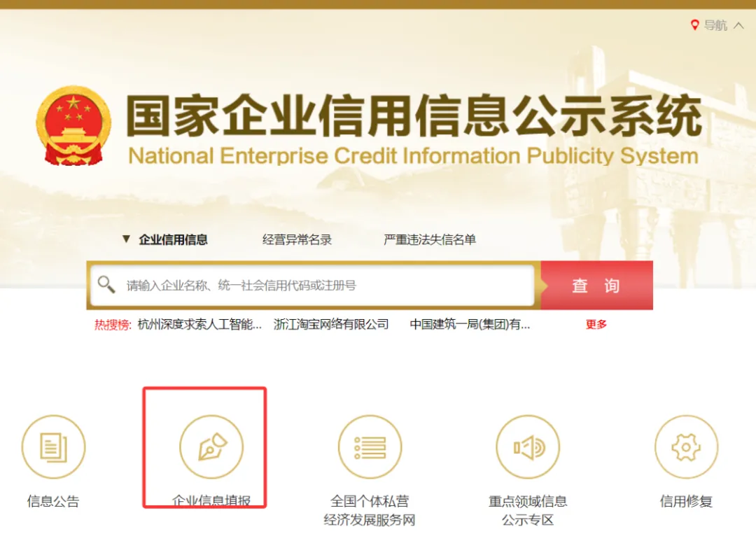Image resolution: width=756 pixels, height=534 pixels.
Task: Open hot search 杭州深度求索人工智能...
Action: coord(199,324)
